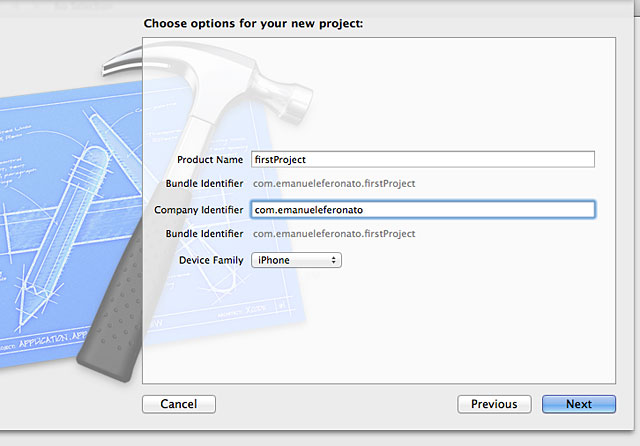
Task: Go back with the Previous button
Action: (494, 404)
